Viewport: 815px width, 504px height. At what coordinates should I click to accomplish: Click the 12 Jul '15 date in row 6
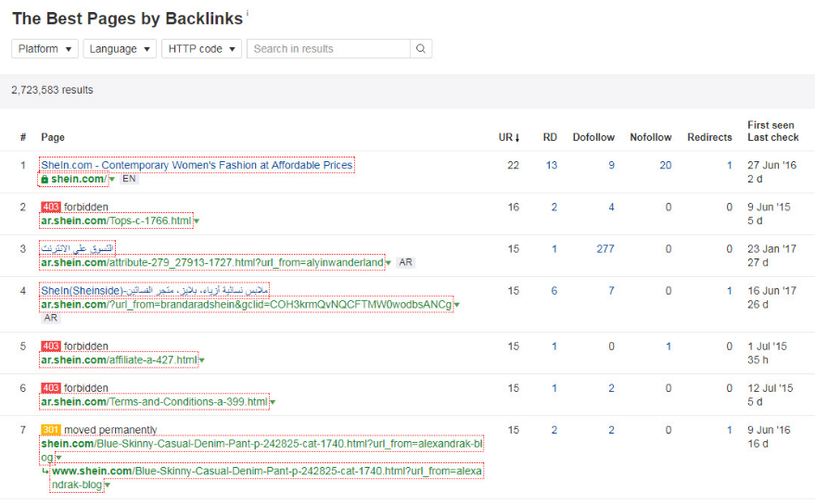point(770,388)
